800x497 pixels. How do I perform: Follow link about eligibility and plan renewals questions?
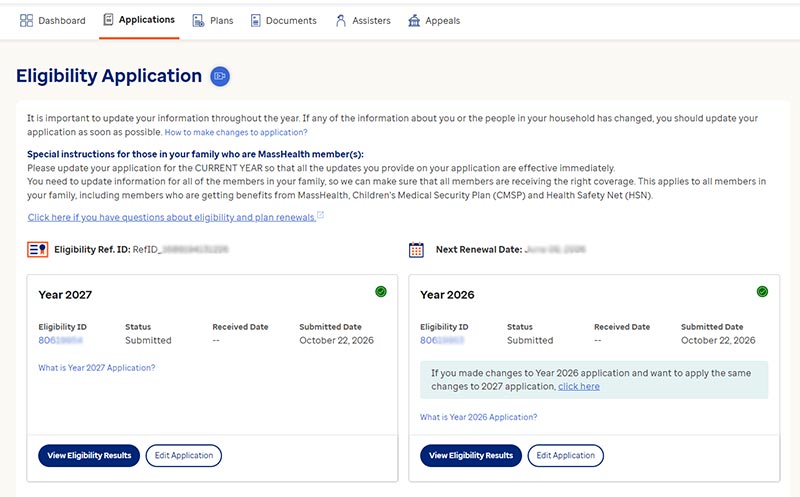pyautogui.click(x=172, y=217)
